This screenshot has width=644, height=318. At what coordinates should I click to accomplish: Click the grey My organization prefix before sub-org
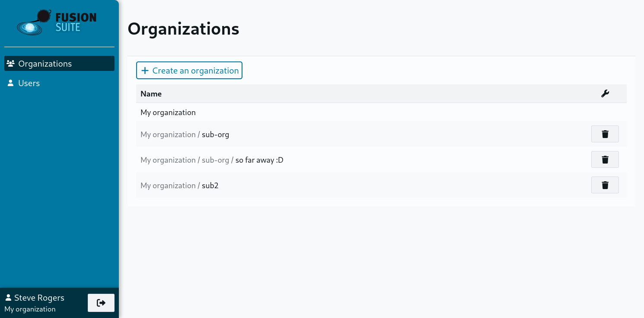point(168,135)
